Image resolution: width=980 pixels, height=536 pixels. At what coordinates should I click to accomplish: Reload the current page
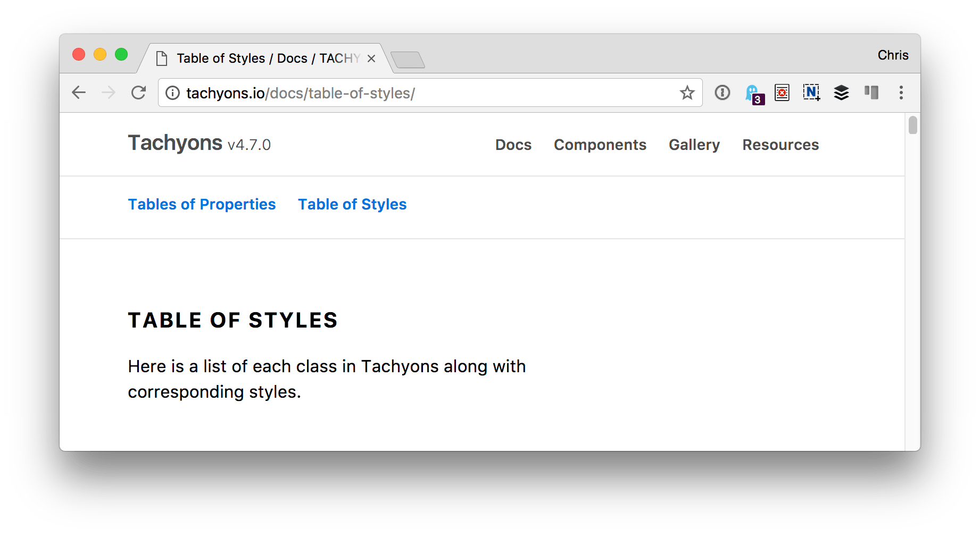[139, 93]
